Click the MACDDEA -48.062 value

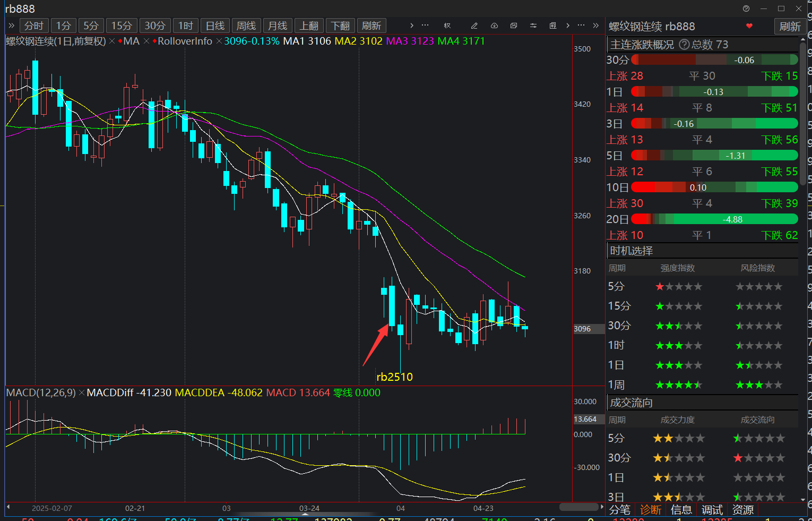pyautogui.click(x=219, y=393)
